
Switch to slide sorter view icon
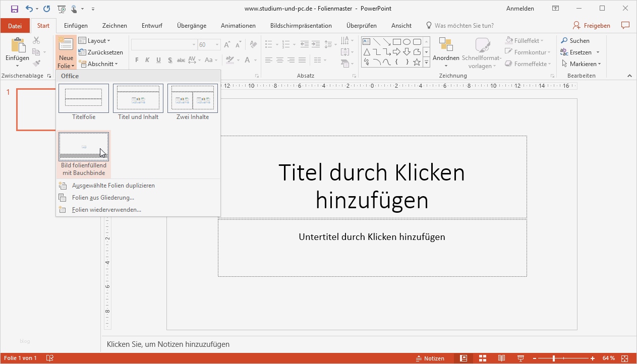point(483,358)
